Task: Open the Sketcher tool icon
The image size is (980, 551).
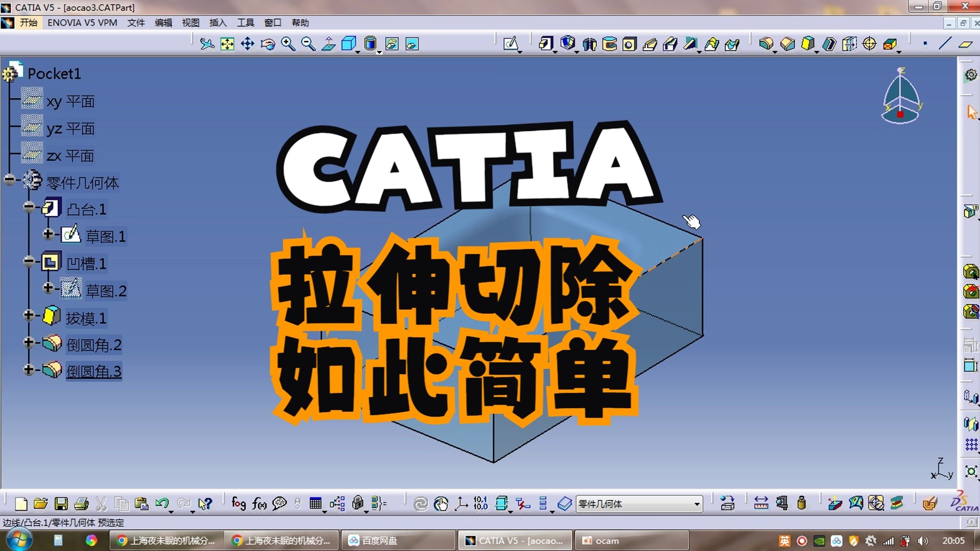Action: tap(511, 44)
